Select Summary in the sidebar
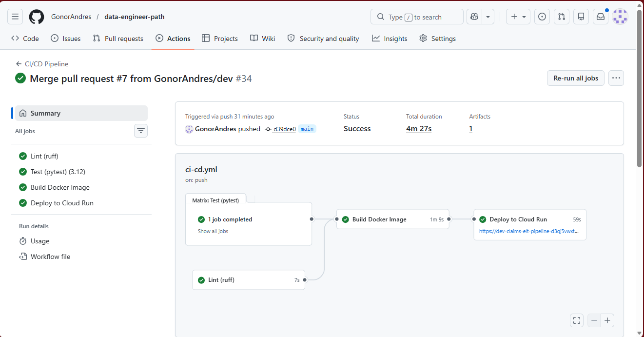 [81, 113]
